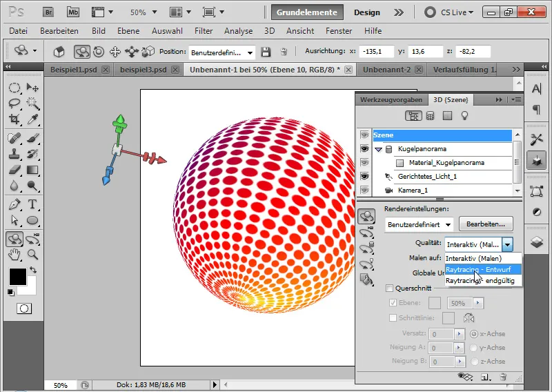
Task: Click the x orientation input field
Action: click(376, 52)
